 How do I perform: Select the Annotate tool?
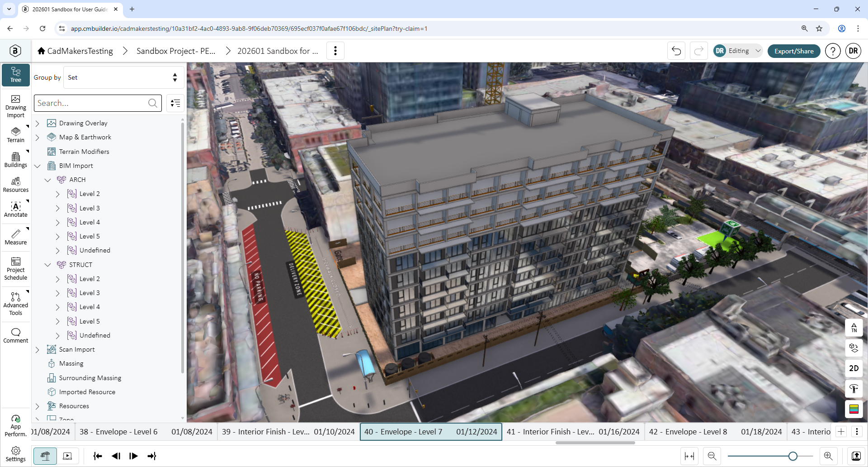[x=16, y=210]
